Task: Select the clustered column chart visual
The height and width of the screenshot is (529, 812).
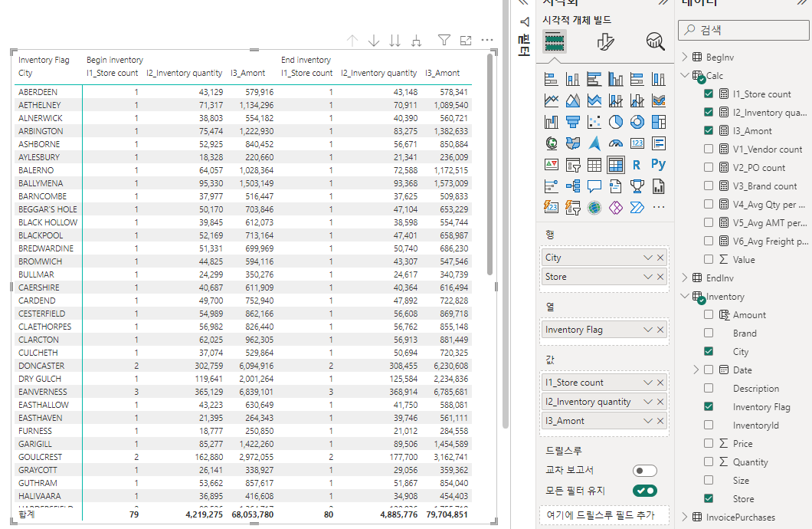Action: click(616, 79)
